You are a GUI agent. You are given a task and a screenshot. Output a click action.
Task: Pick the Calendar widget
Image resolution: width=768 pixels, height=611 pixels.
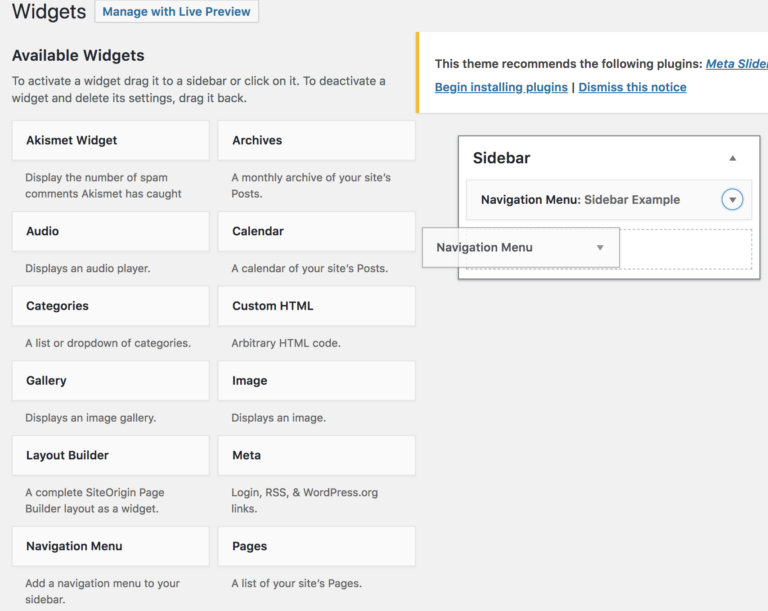pyautogui.click(x=316, y=231)
